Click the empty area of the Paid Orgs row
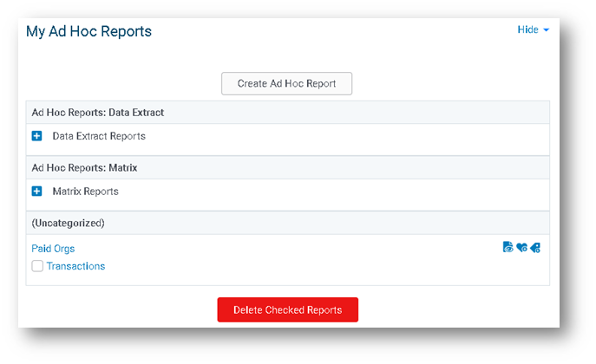Viewport: 596px width, 364px height. [x=289, y=248]
